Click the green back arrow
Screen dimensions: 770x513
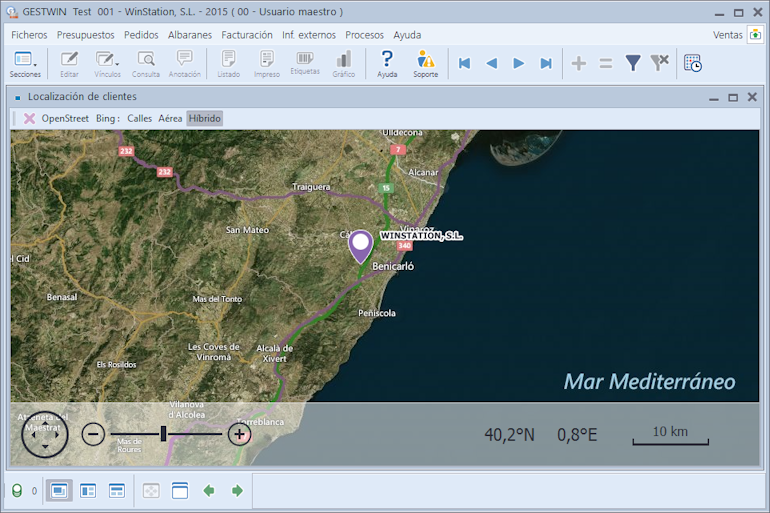coord(209,490)
